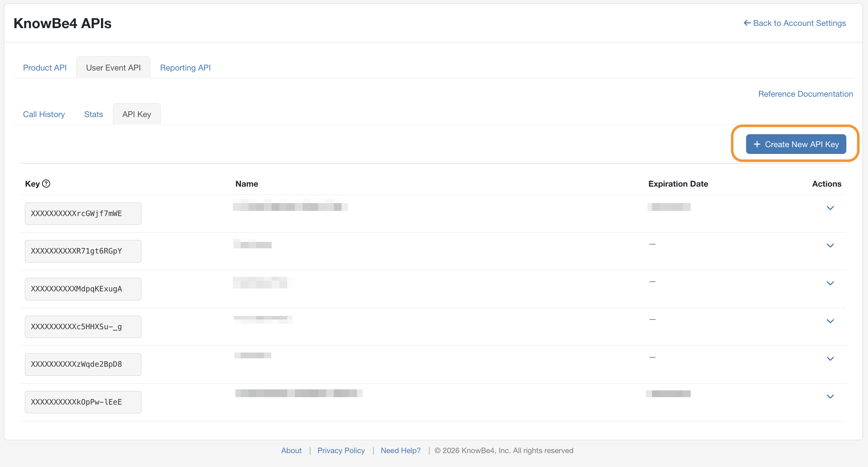The width and height of the screenshot is (868, 467).
Task: Open the Privacy Policy footer link
Action: coord(341,451)
